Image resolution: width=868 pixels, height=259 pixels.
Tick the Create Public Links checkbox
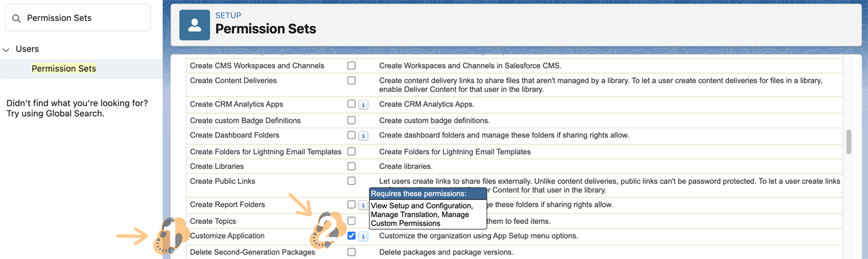pos(351,181)
